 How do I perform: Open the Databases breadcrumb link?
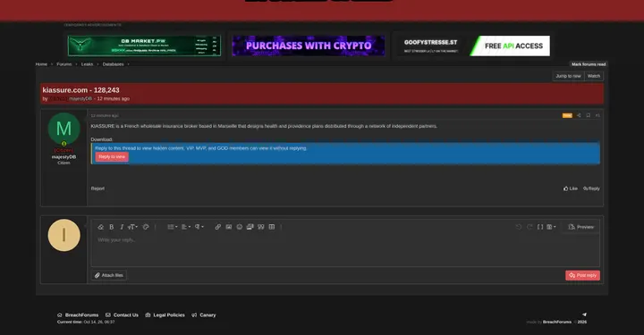(113, 64)
